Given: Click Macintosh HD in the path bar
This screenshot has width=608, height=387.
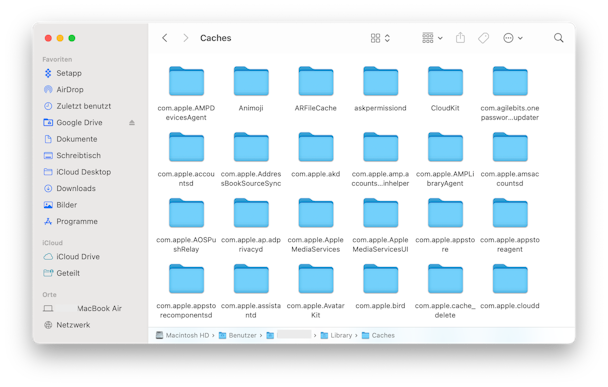Looking at the screenshot, I should (183, 335).
